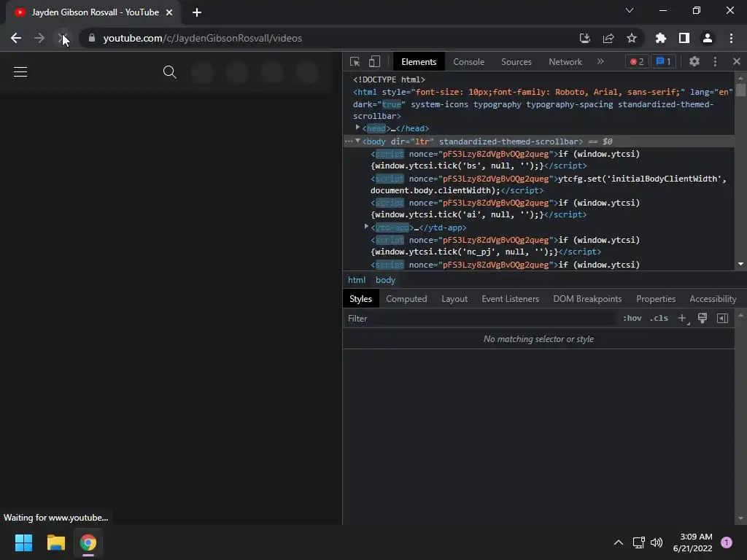The width and height of the screenshot is (747, 560).
Task: Toggle rendering emulations paintbrush icon
Action: [703, 318]
